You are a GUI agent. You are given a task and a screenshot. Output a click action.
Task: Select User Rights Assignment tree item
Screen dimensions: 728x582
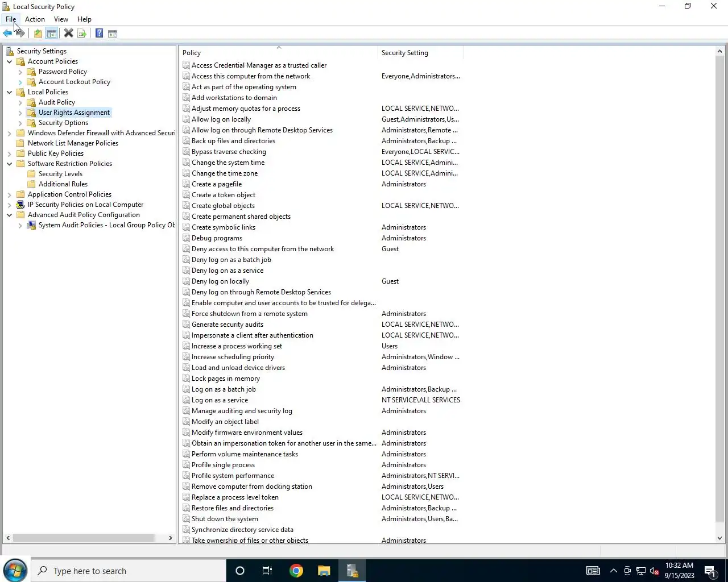pos(74,113)
